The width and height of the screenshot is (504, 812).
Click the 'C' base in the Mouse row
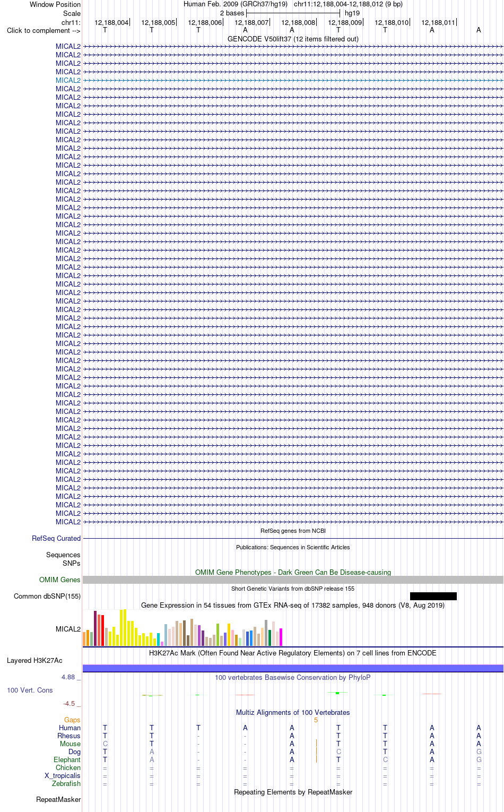point(105,744)
